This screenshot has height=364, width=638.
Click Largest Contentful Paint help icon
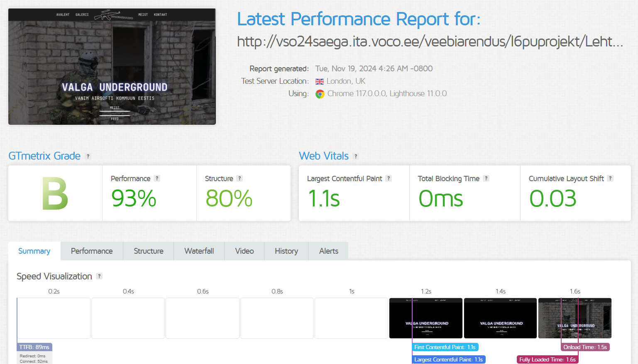click(x=389, y=178)
